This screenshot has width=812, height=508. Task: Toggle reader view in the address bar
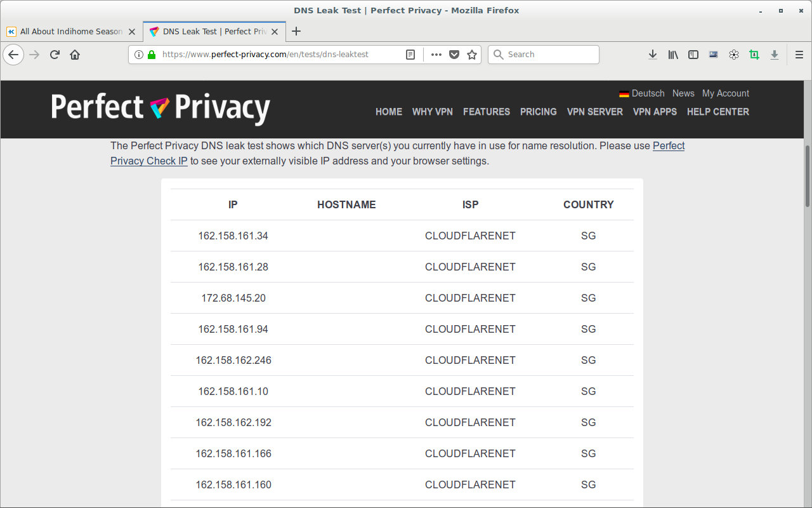coord(411,55)
